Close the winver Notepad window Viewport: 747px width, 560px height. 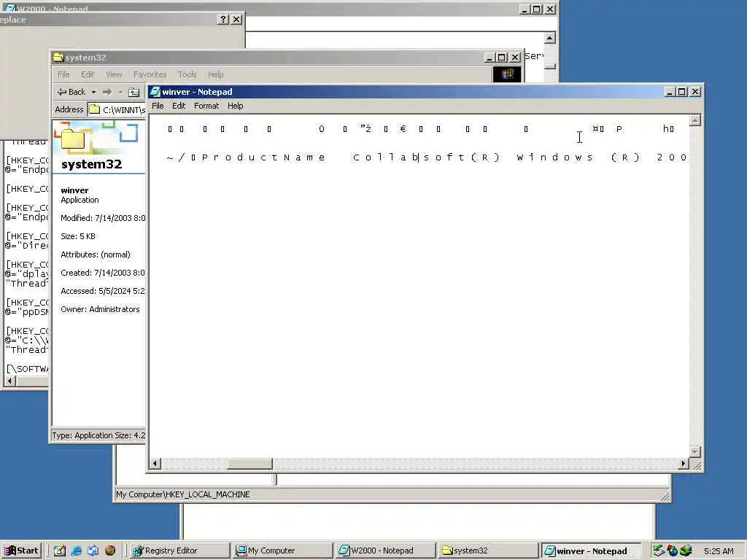tap(695, 91)
